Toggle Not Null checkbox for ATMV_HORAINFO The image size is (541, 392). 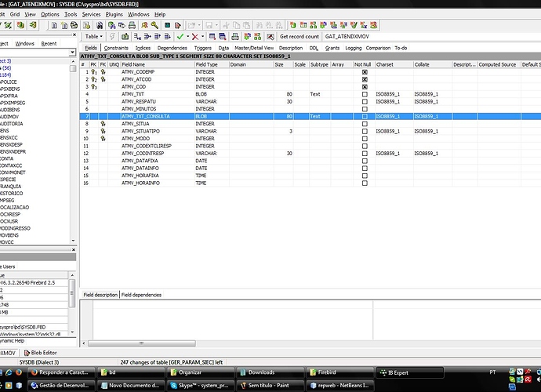(365, 183)
